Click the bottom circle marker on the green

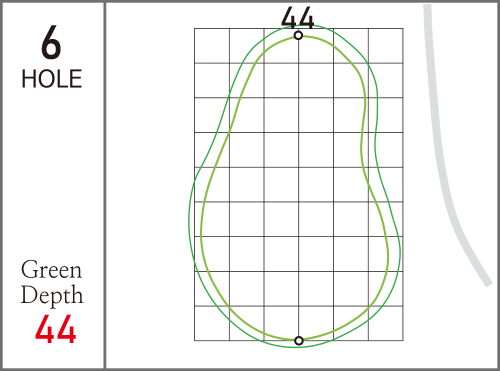click(x=299, y=341)
